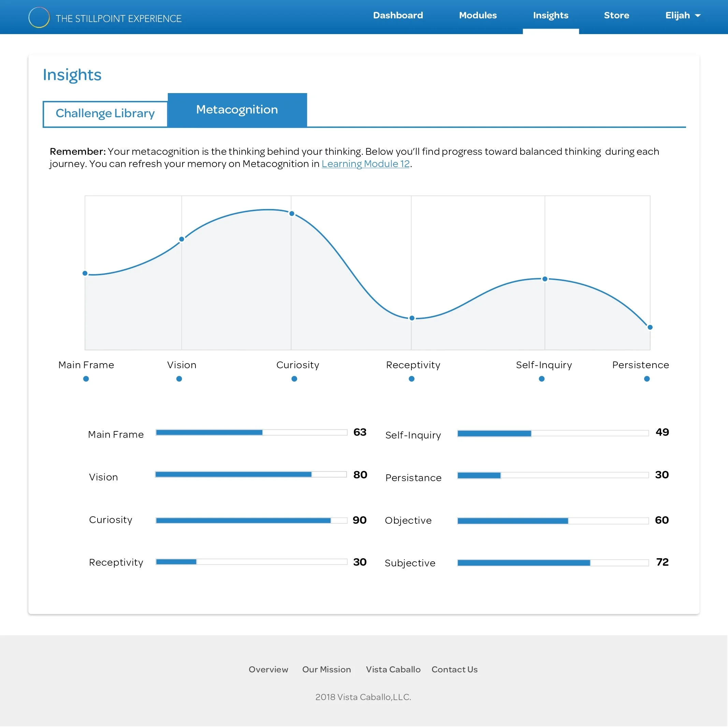This screenshot has height=727, width=728.
Task: Click the dot under Receptivity axis label
Action: pos(411,379)
